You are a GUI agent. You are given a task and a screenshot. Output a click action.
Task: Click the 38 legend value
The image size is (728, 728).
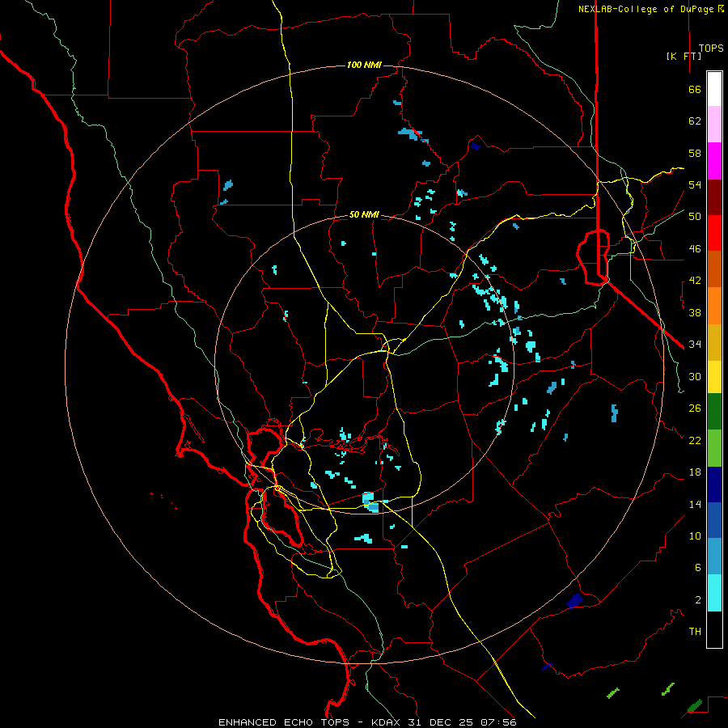point(695,312)
